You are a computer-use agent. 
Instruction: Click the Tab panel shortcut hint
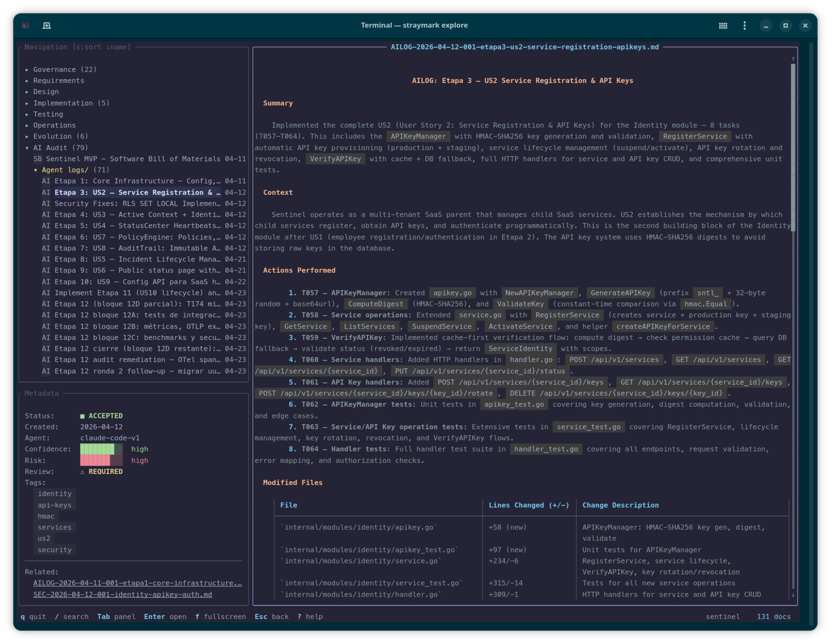coord(116,616)
